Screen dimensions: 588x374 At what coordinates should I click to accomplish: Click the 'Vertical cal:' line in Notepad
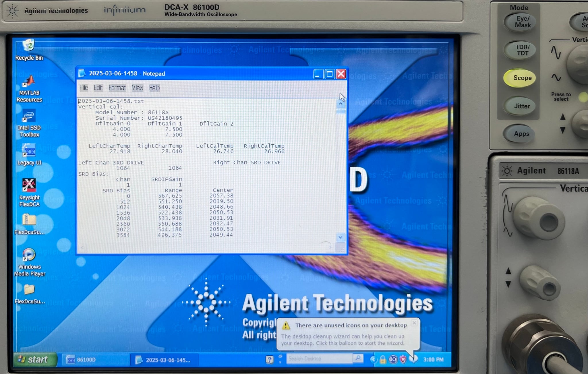pyautogui.click(x=100, y=107)
